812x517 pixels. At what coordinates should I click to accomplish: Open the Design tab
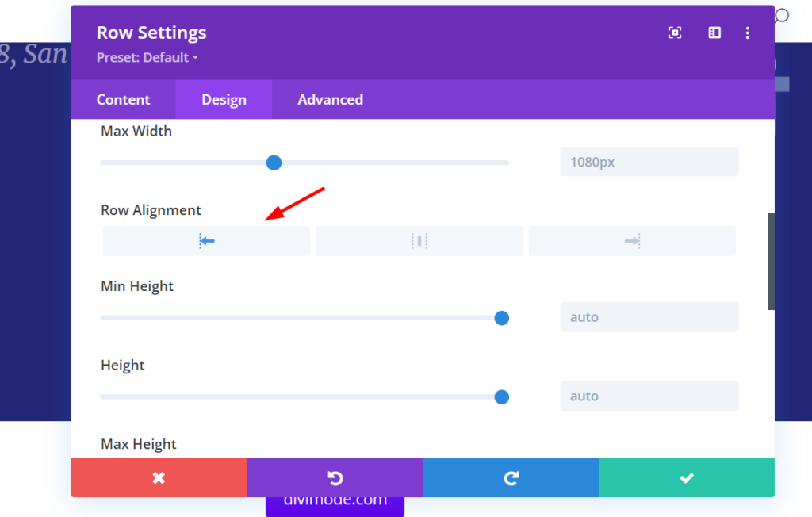[224, 100]
